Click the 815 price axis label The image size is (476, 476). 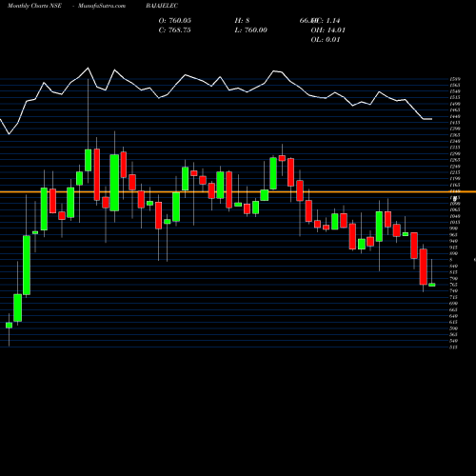pos(454,272)
